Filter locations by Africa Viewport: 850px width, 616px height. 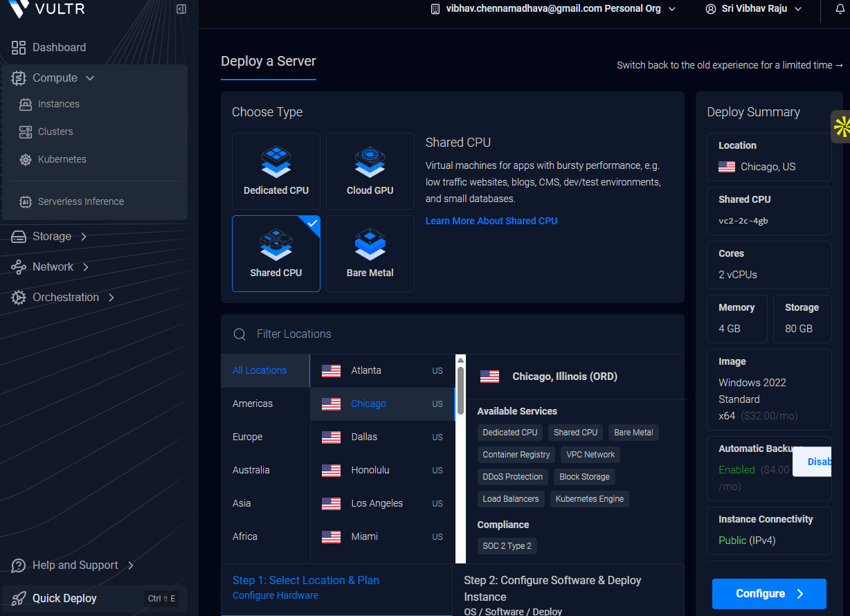tap(265, 536)
